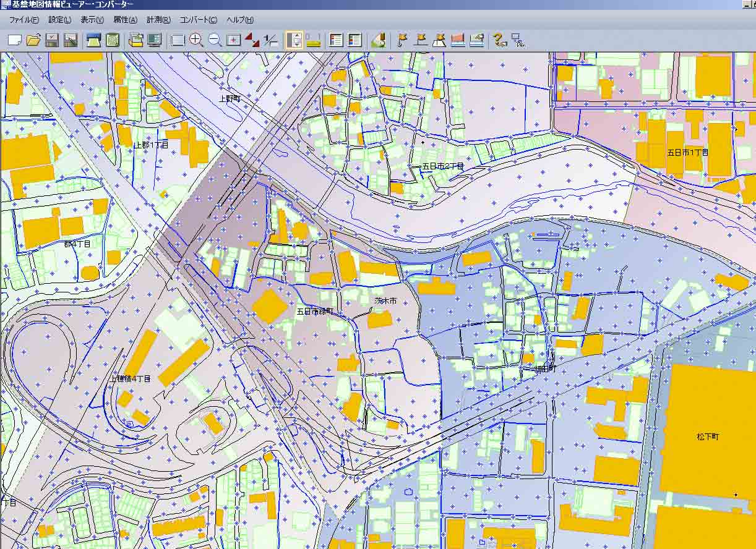
Task: Click the green paint map icon
Action: pyautogui.click(x=378, y=40)
